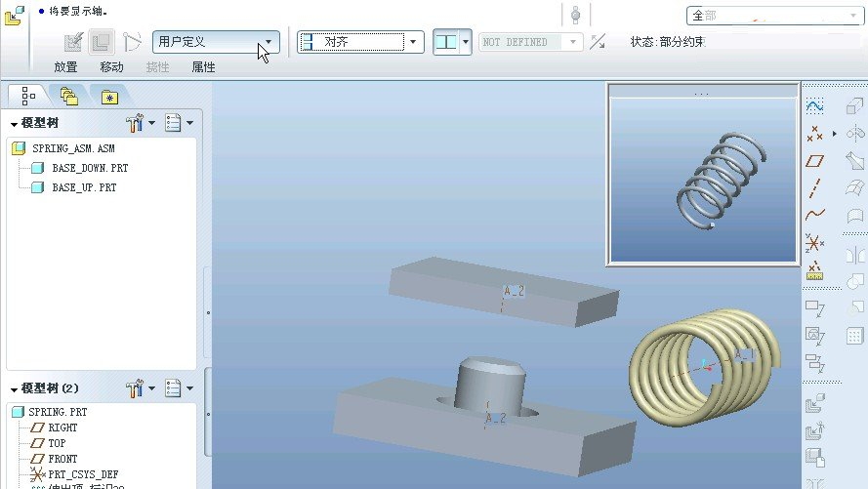Select BASE_DOWN.PRT in model tree
Viewport: 868px width, 489px height.
[x=90, y=168]
